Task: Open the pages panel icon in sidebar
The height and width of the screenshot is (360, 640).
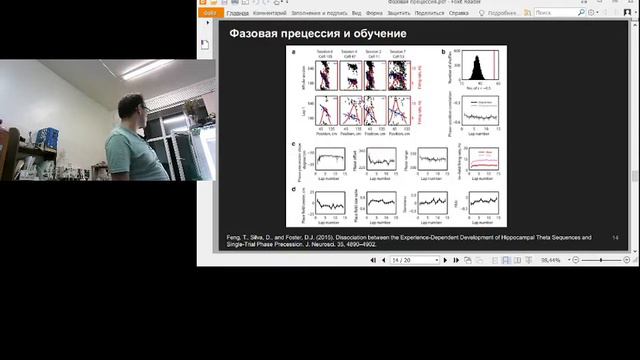Action: [x=205, y=44]
